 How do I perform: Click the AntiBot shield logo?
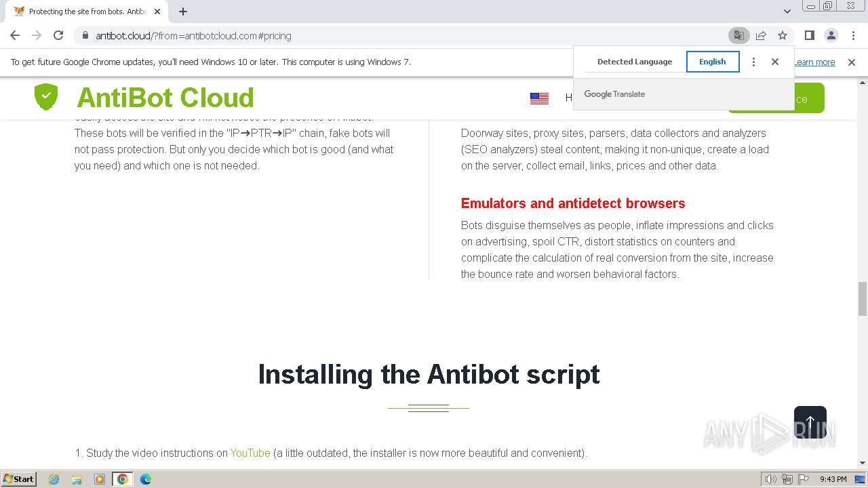46,97
